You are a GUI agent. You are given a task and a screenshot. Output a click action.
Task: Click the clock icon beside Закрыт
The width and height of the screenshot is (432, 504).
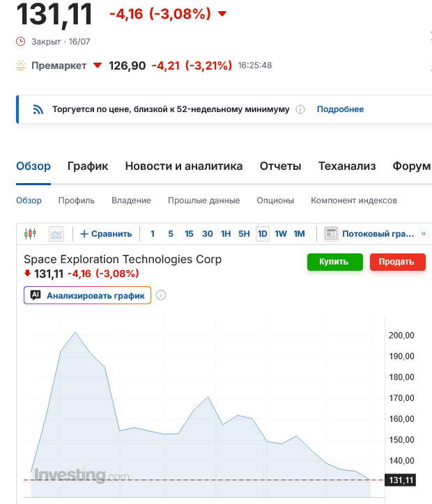(x=21, y=42)
